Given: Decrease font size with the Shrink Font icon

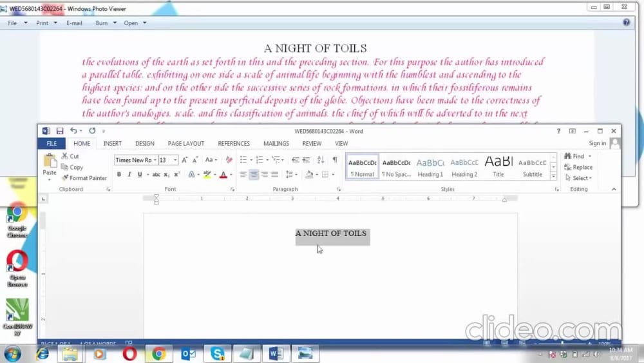Looking at the screenshot, I should coord(195,160).
